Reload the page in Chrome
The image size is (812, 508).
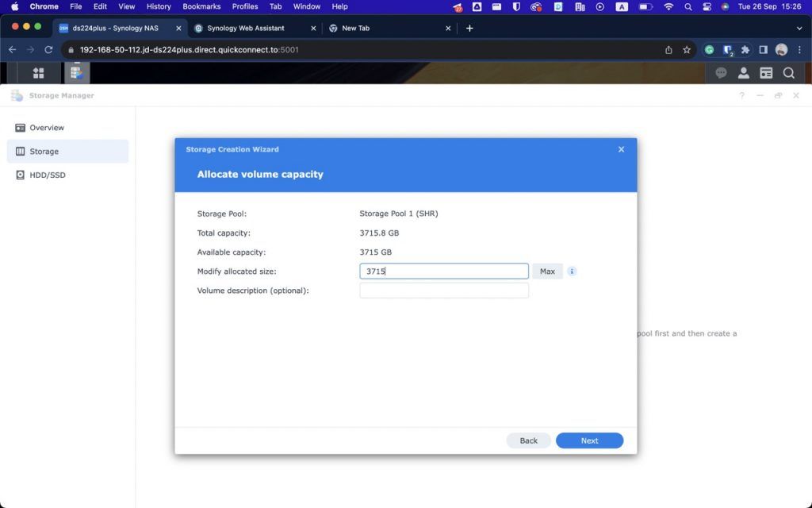48,50
